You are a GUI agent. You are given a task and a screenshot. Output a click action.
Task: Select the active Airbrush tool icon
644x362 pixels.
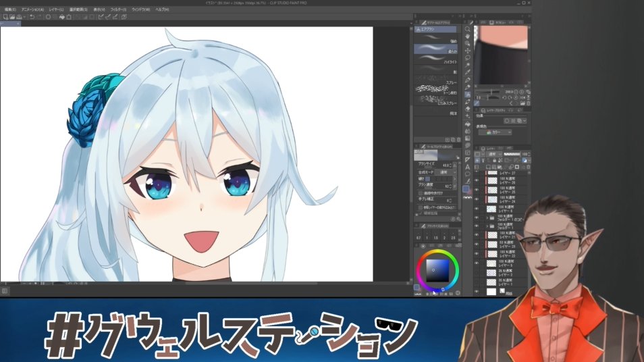(467, 95)
